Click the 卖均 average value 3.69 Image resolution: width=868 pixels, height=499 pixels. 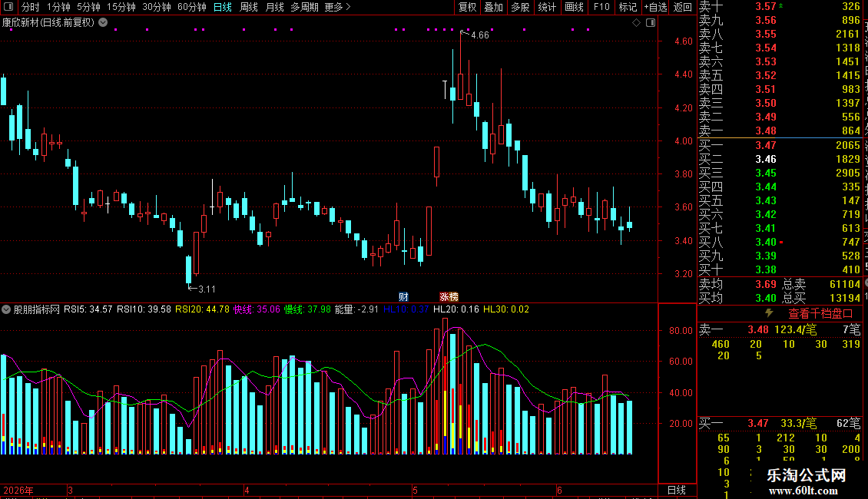tap(766, 284)
